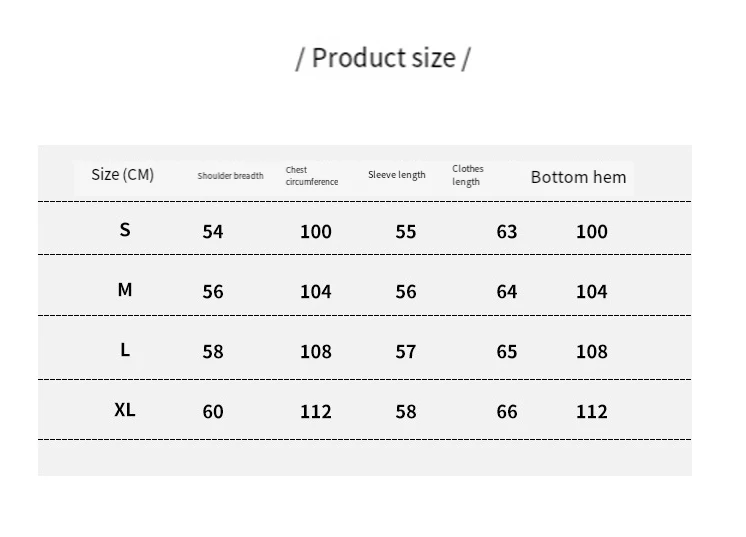The height and width of the screenshot is (537, 746).
Task: Click the S size row label
Action: click(125, 230)
